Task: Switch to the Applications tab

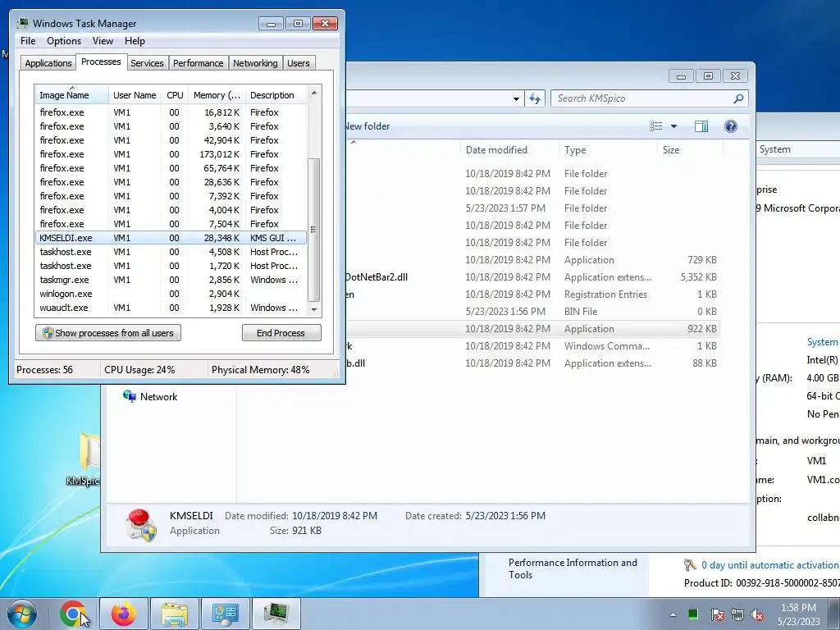Action: pyautogui.click(x=48, y=63)
